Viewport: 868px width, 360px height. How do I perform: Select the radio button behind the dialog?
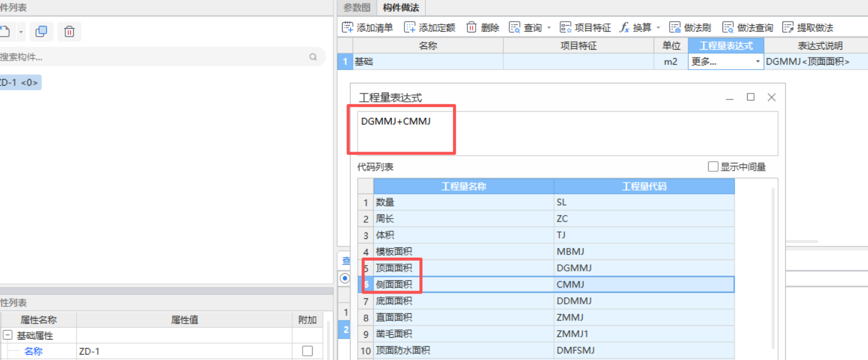344,278
